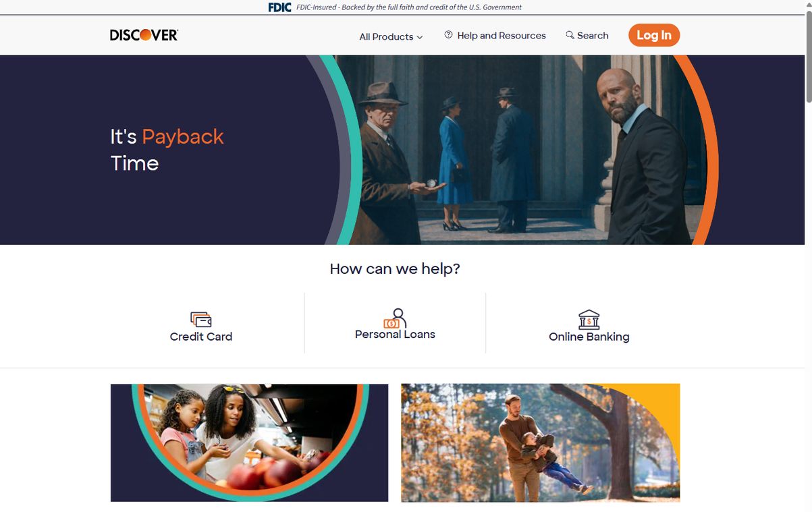812x512 pixels.
Task: Click the Log In button
Action: pos(653,35)
